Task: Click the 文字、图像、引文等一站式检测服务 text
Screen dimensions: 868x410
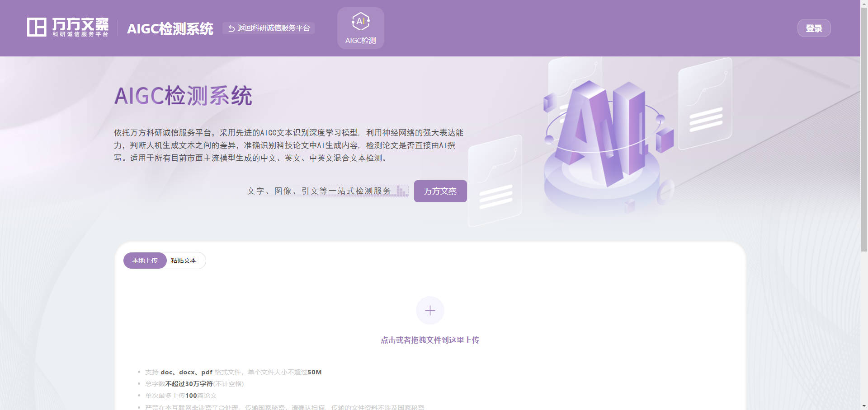Action: [x=319, y=191]
